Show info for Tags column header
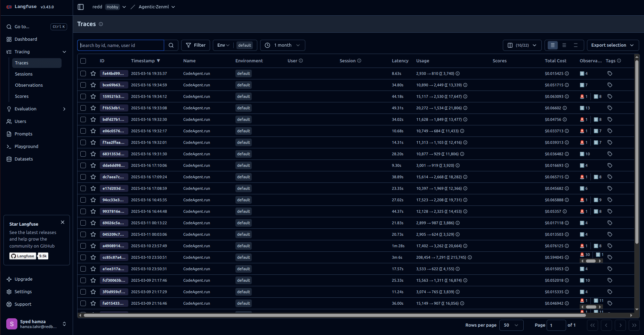 click(619, 61)
